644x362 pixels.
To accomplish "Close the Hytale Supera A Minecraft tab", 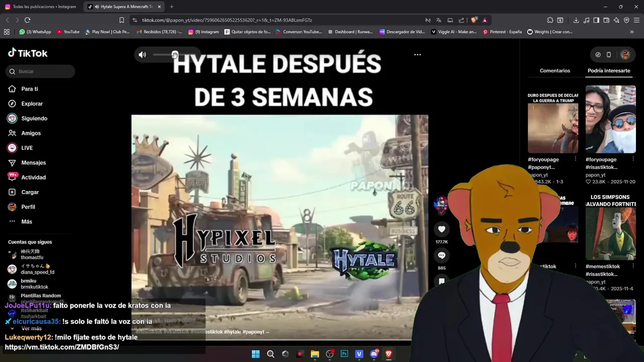I will click(159, 7).
